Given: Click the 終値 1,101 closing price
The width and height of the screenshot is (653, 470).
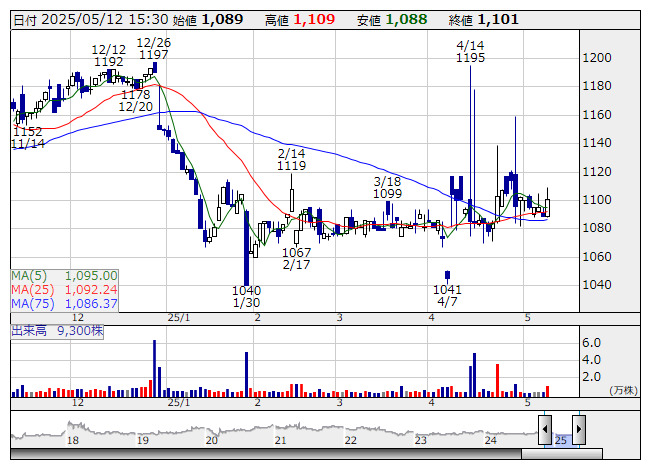Looking at the screenshot, I should pyautogui.click(x=484, y=20).
